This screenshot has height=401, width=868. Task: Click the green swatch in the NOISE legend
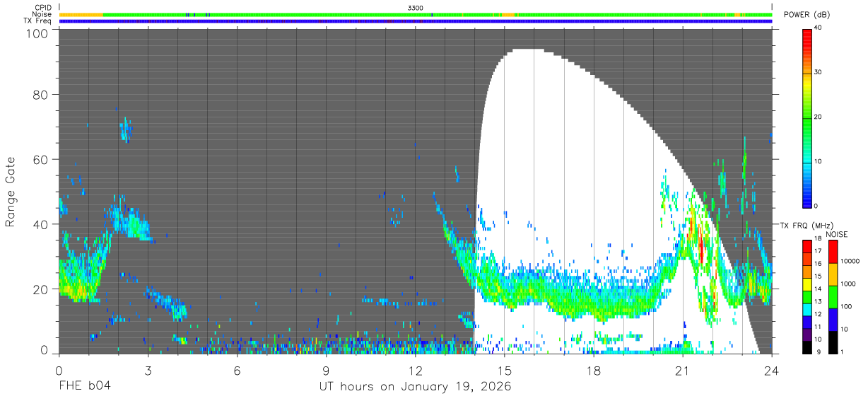click(x=833, y=297)
